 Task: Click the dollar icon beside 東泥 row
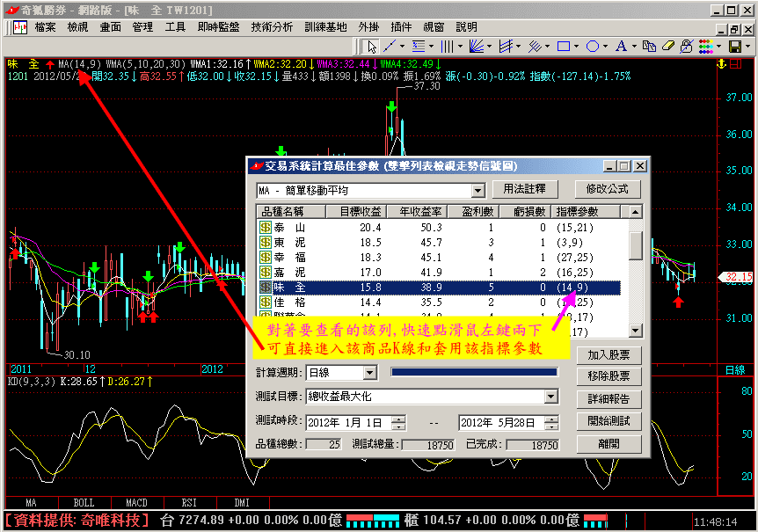coord(266,242)
